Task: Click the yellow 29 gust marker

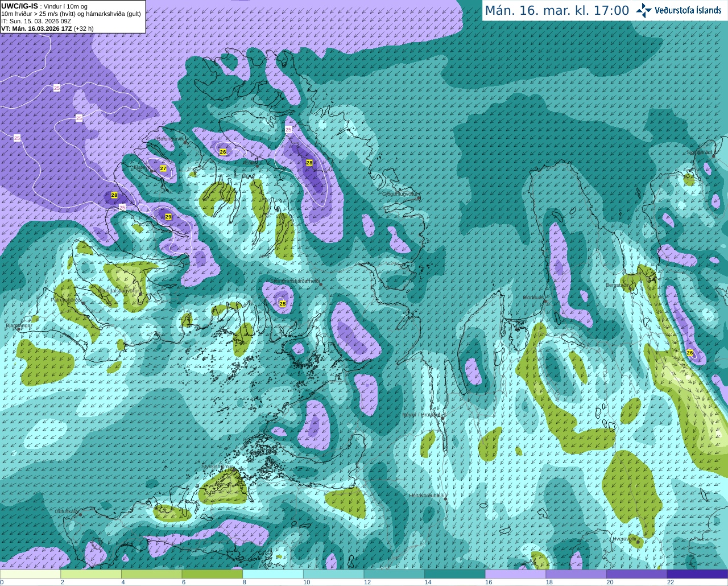Action: coord(168,217)
